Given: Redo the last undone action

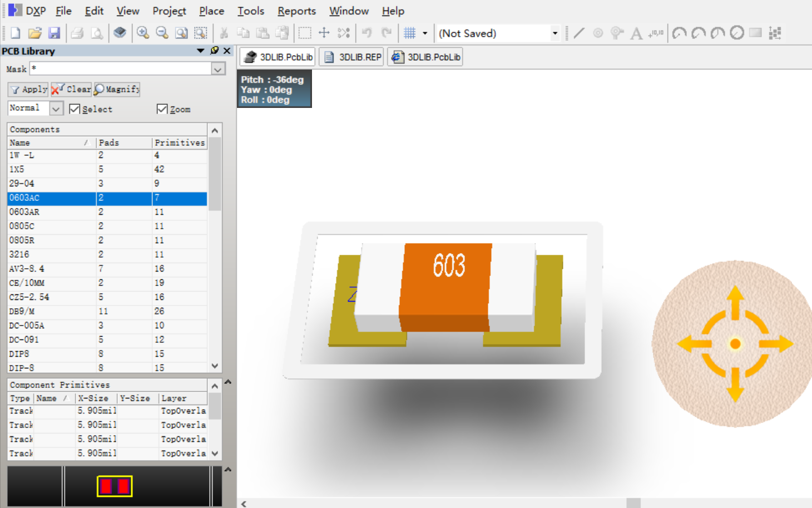Looking at the screenshot, I should 386,33.
